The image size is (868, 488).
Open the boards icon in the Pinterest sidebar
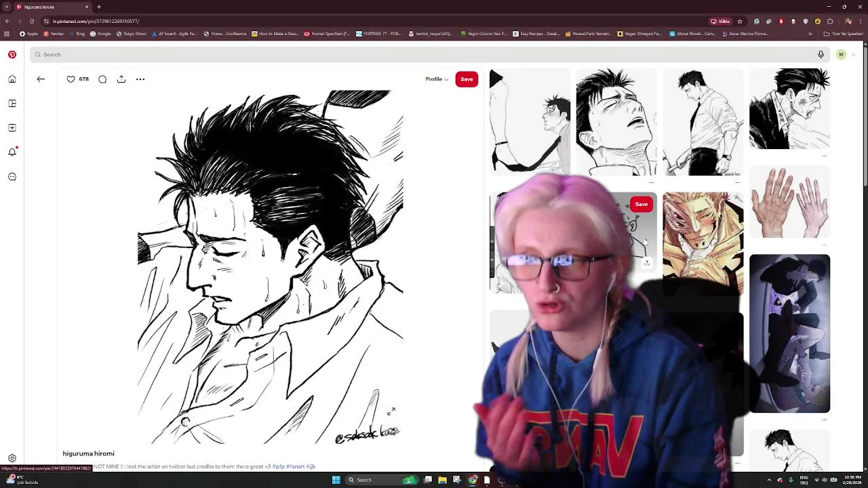(x=12, y=104)
